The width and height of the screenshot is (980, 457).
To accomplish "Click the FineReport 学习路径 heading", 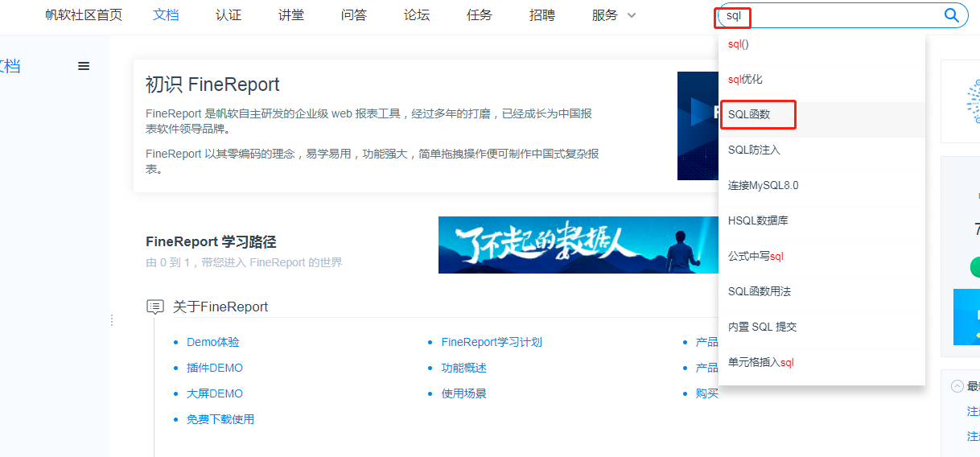I will click(x=211, y=241).
